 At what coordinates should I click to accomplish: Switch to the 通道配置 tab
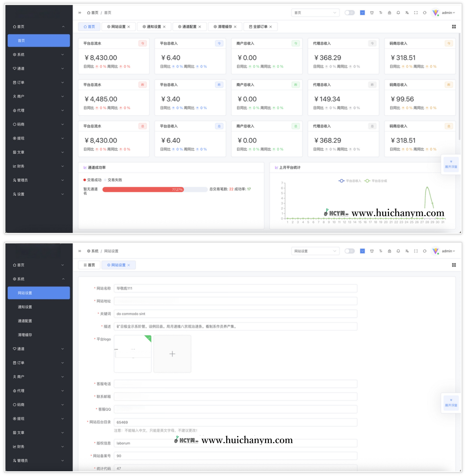pyautogui.click(x=189, y=27)
